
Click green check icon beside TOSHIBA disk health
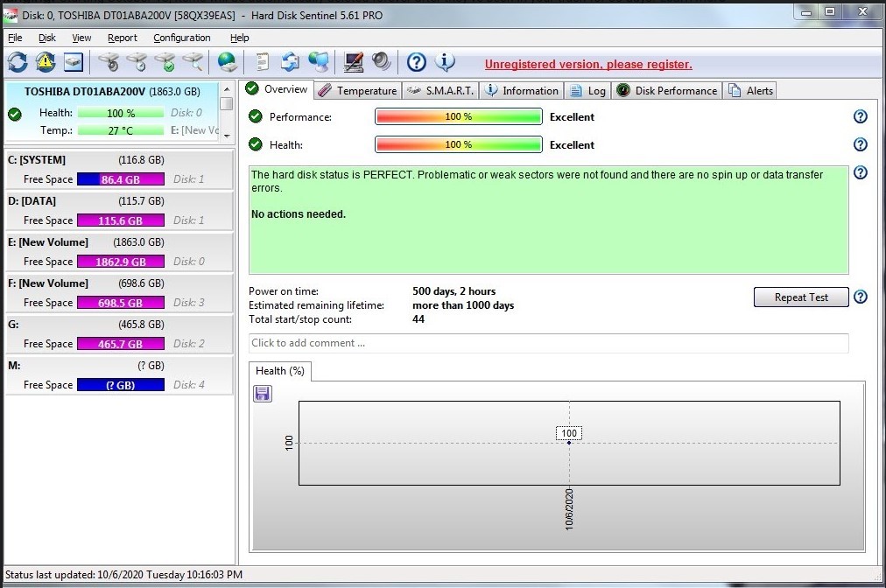pyautogui.click(x=15, y=114)
